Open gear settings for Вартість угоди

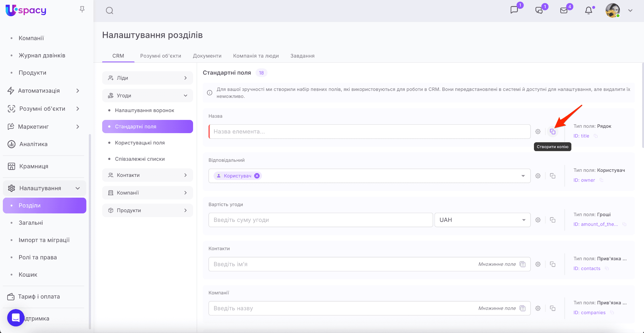click(x=538, y=220)
